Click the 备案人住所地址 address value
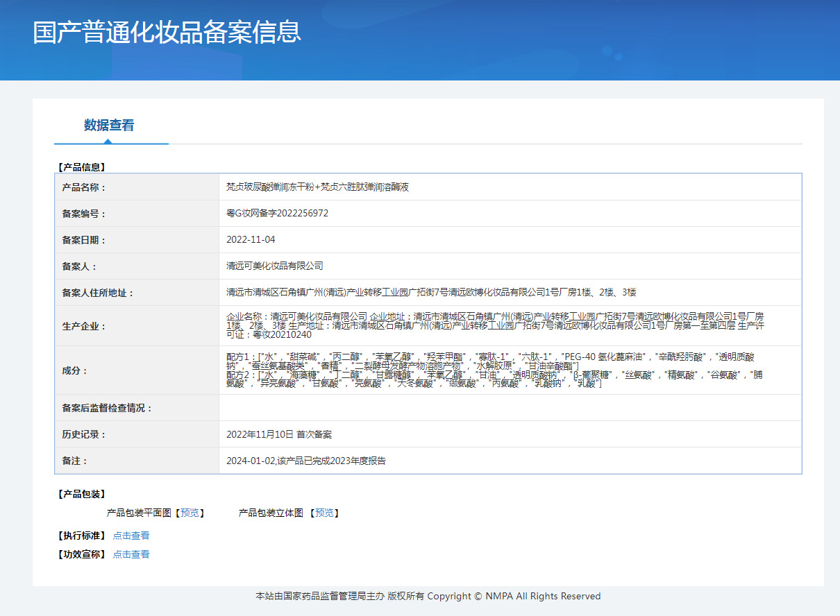The width and height of the screenshot is (840, 616). click(431, 293)
